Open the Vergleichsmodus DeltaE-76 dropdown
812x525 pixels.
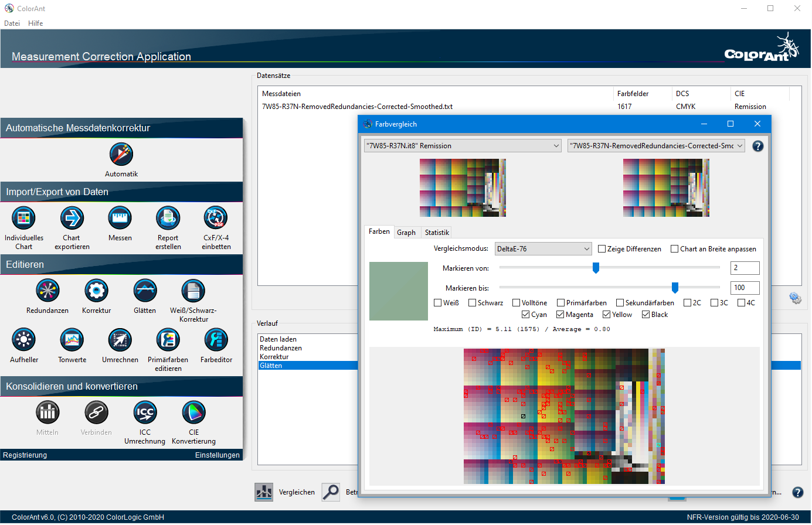click(543, 249)
